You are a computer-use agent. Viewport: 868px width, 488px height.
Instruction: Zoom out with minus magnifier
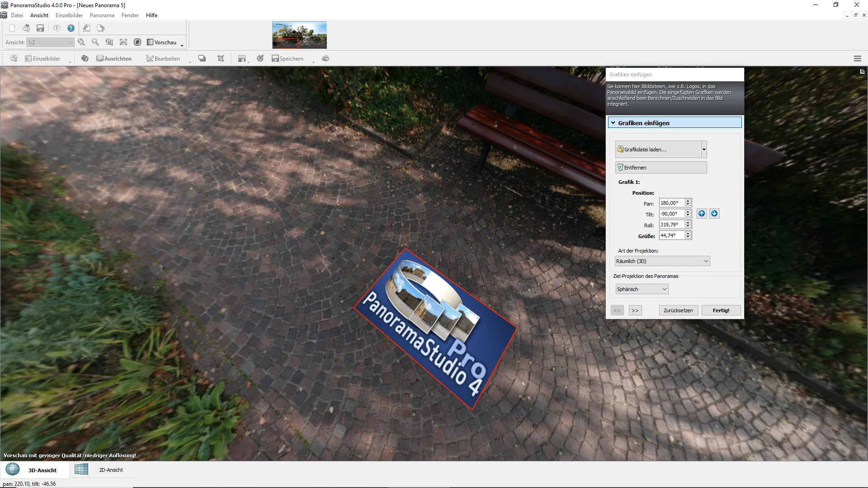pos(95,42)
